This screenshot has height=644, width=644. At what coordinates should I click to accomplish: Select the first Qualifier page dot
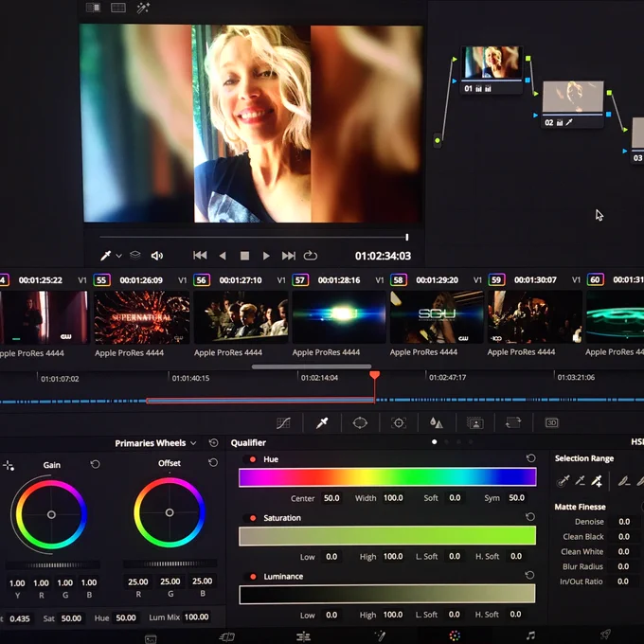tap(434, 442)
